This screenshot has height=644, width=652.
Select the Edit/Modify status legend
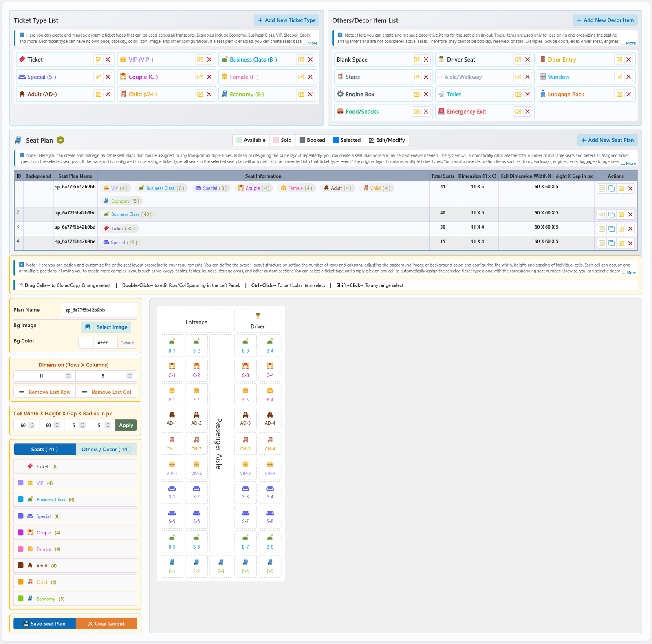387,140
